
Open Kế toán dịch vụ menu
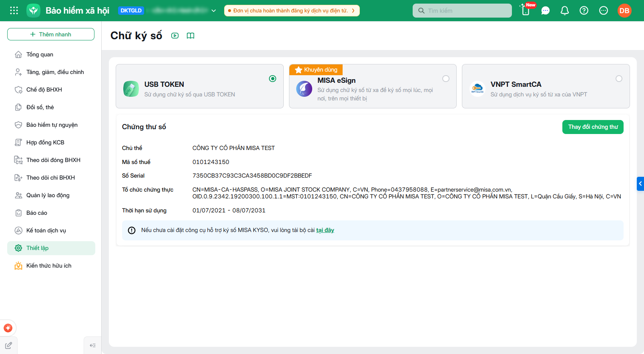click(51, 230)
